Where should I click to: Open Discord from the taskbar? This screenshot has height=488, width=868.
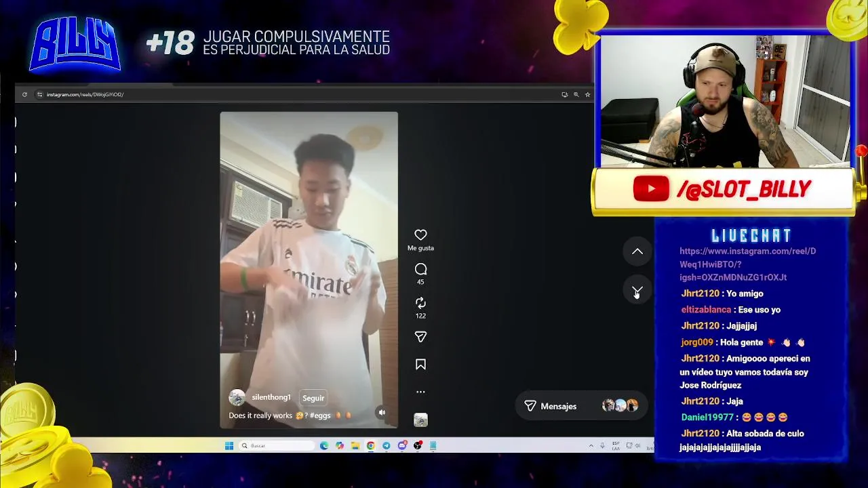point(402,445)
